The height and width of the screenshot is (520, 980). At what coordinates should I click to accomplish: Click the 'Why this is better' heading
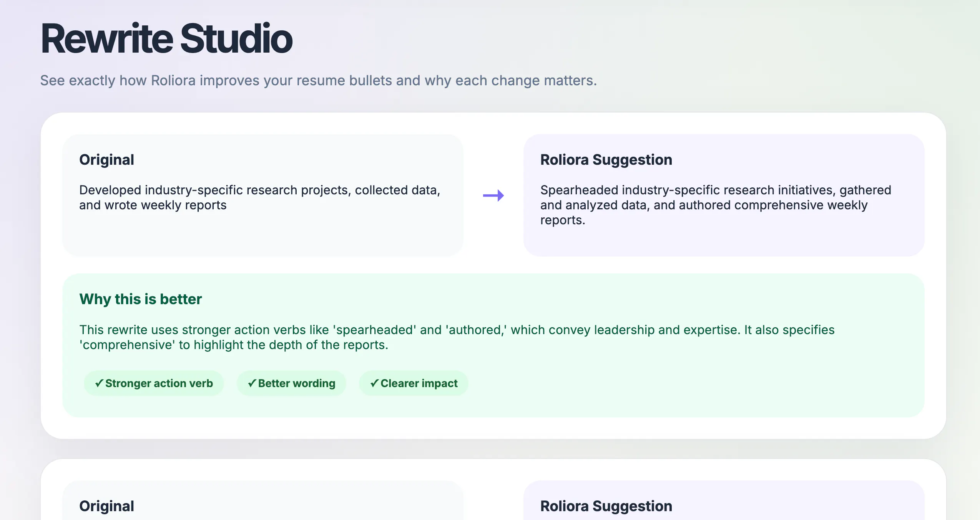coord(141,299)
